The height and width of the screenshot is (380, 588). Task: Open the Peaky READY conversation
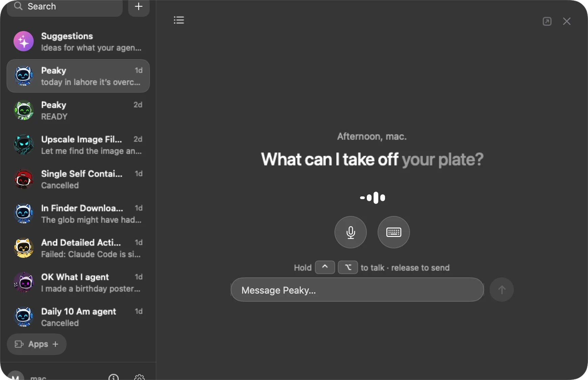coord(78,110)
